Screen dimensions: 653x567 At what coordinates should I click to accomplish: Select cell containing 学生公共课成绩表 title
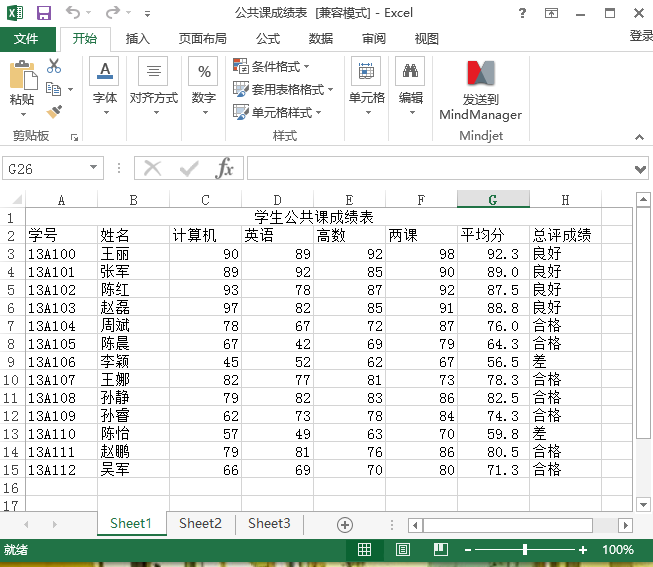(x=313, y=217)
